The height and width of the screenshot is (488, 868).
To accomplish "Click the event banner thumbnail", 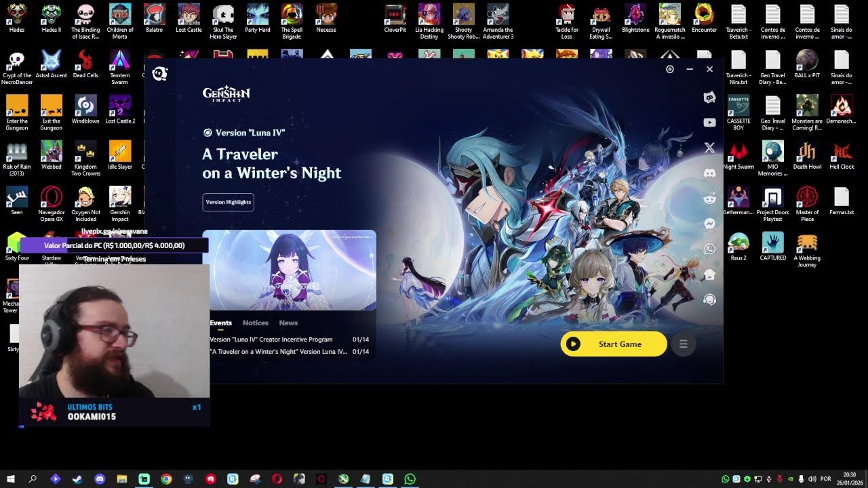I will tap(289, 270).
